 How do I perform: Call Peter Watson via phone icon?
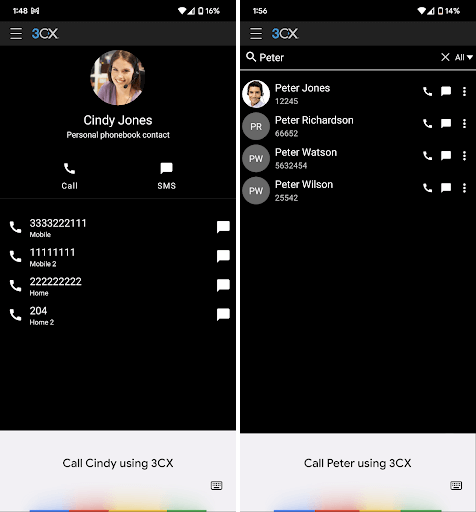pyautogui.click(x=427, y=156)
